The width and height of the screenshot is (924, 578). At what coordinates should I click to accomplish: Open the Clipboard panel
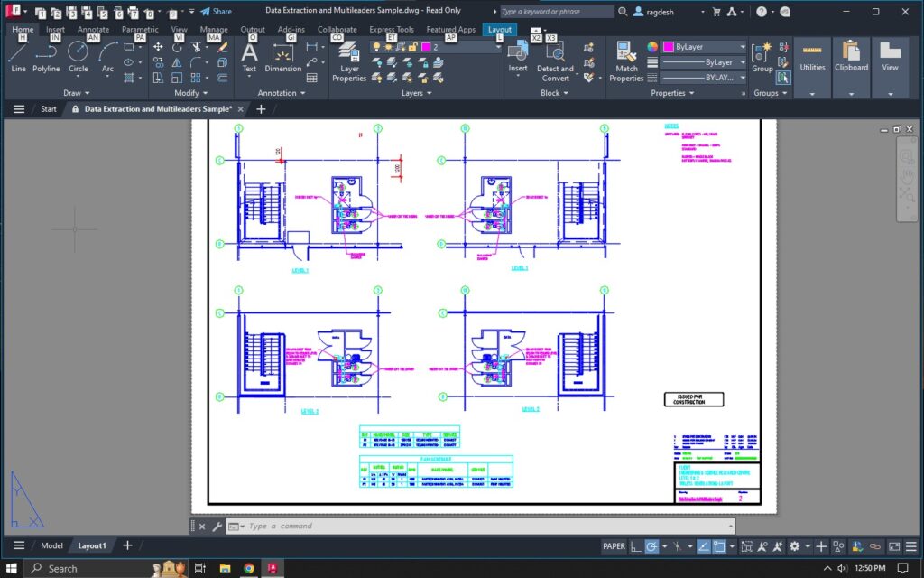pos(851,67)
